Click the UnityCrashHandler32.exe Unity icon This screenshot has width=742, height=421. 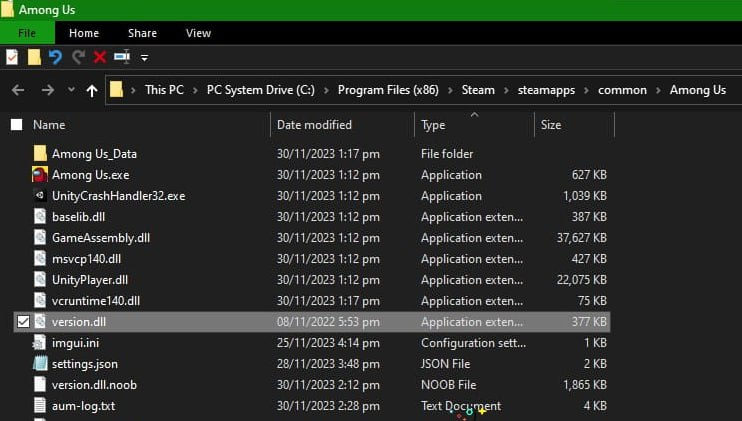pyautogui.click(x=40, y=195)
